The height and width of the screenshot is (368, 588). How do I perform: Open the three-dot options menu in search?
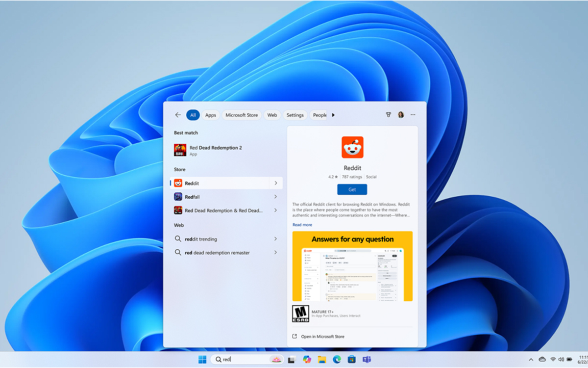413,114
